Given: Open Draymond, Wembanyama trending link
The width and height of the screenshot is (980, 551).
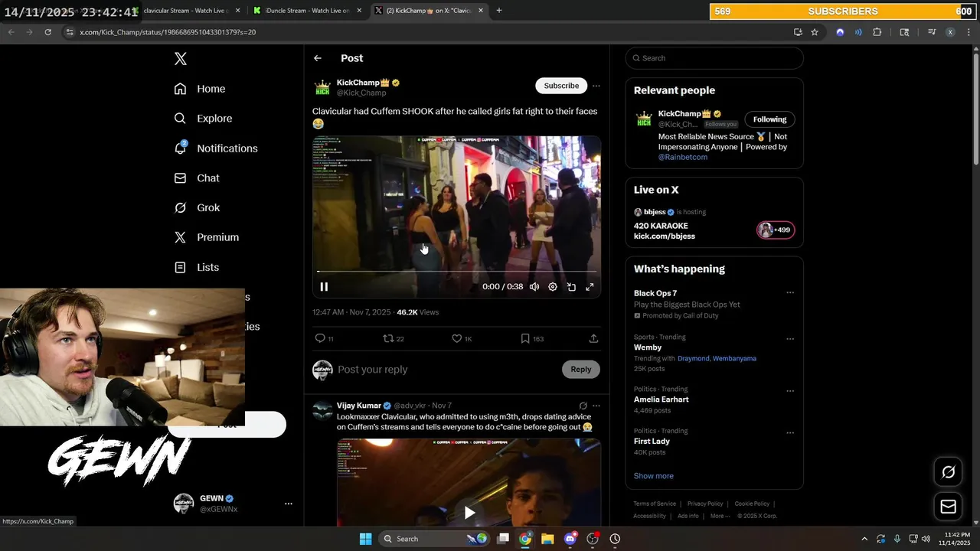Looking at the screenshot, I should coord(717,358).
